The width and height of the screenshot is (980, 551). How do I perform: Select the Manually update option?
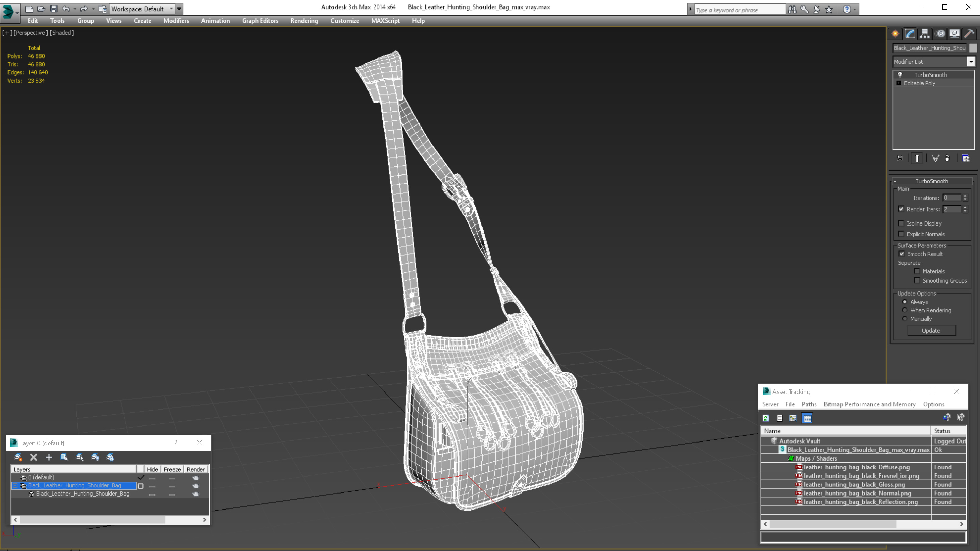pyautogui.click(x=905, y=319)
